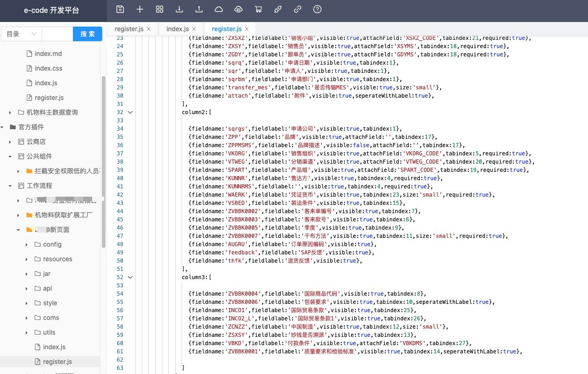Expand the resources folder arrow
The width and height of the screenshot is (588, 374).
click(x=27, y=259)
